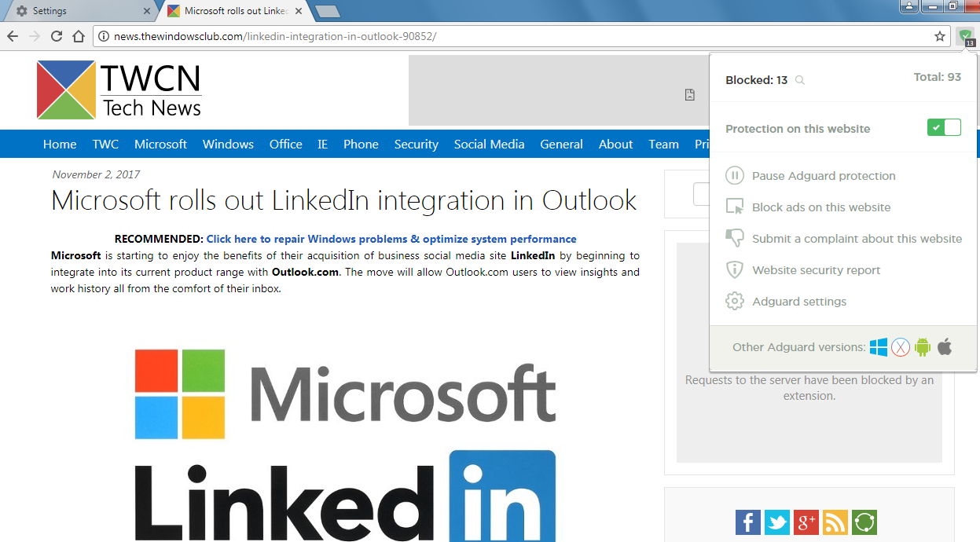
Task: Click Pause Adguard protection
Action: pos(824,176)
